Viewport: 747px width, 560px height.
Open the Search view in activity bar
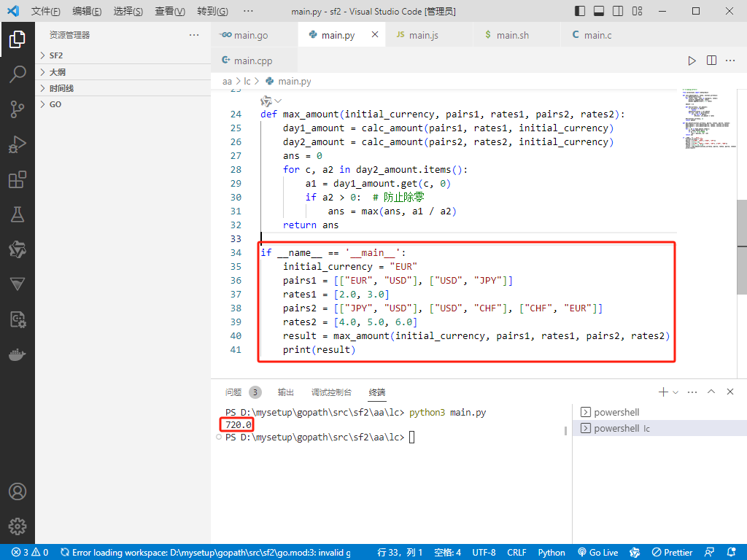click(18, 74)
